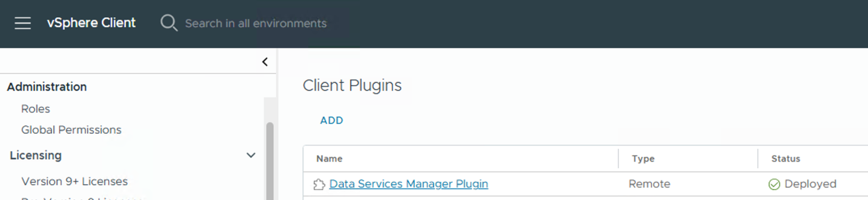
Task: Open Data Services Manager Plugin link
Action: [409, 184]
